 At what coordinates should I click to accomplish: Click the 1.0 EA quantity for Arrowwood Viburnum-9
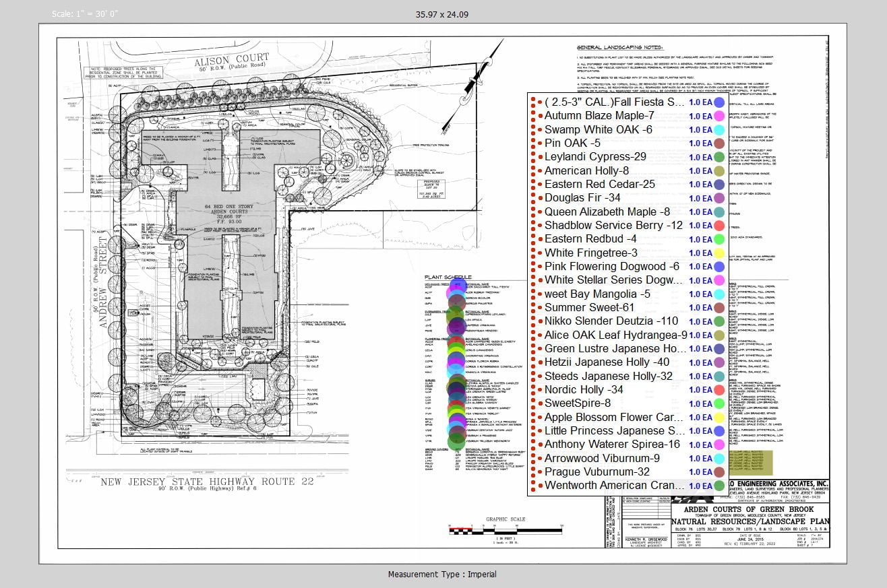click(700, 459)
